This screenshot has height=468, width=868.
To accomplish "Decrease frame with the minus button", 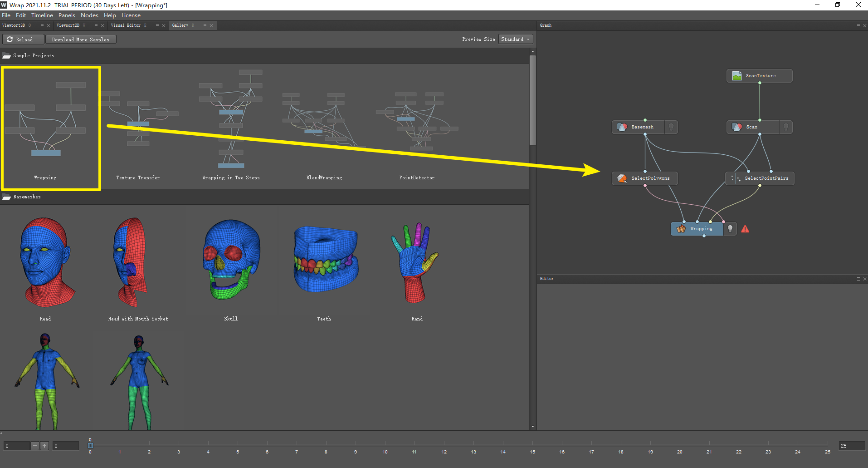I will tap(35, 446).
